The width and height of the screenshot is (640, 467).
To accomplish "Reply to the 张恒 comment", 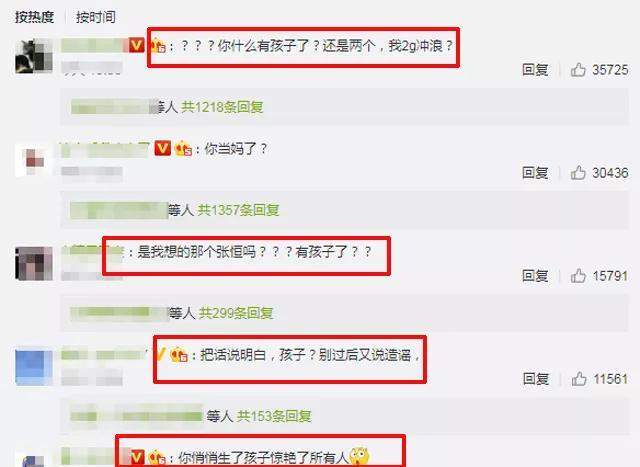I will (535, 276).
